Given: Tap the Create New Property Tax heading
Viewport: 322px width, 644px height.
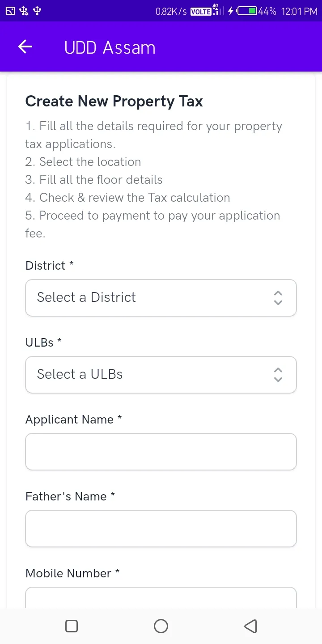Looking at the screenshot, I should [x=114, y=102].
